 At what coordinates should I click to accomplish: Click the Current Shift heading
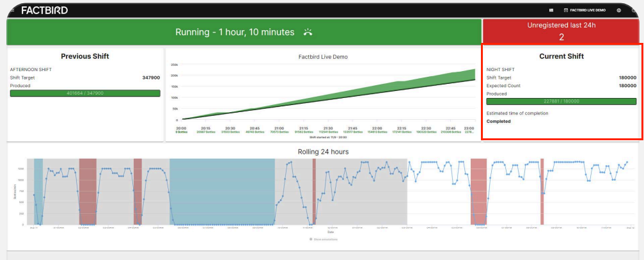point(562,56)
